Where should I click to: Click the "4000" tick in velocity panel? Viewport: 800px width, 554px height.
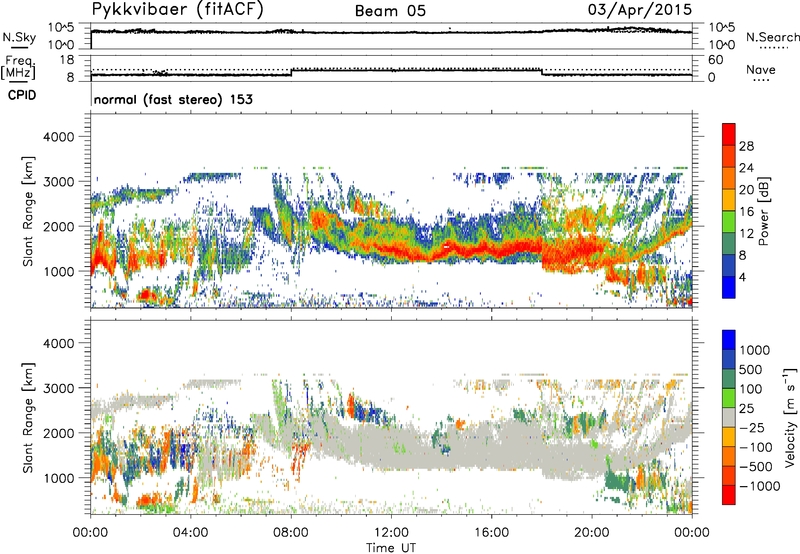tap(58, 343)
